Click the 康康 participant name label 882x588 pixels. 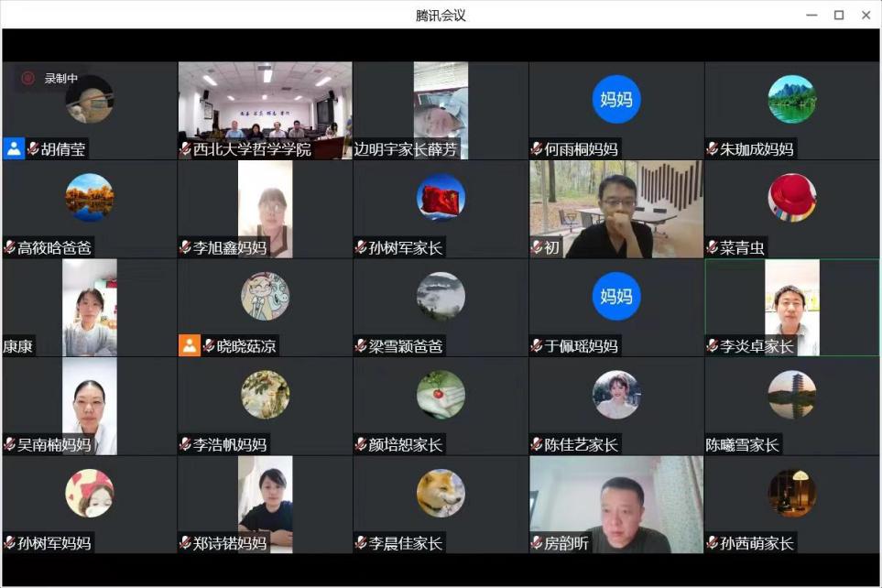pyautogui.click(x=18, y=346)
